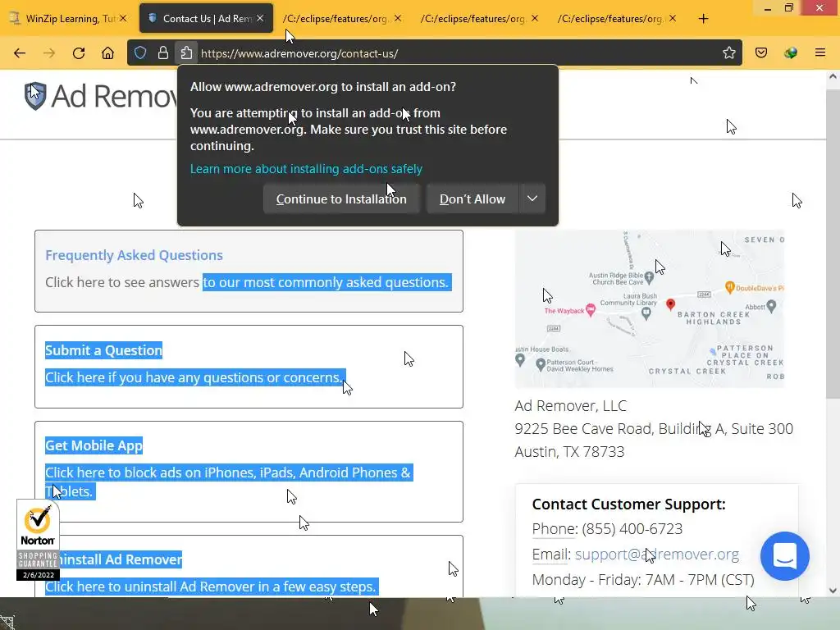Screen dimensions: 840x630
Task: Show site security padlock info
Action: coord(163,52)
